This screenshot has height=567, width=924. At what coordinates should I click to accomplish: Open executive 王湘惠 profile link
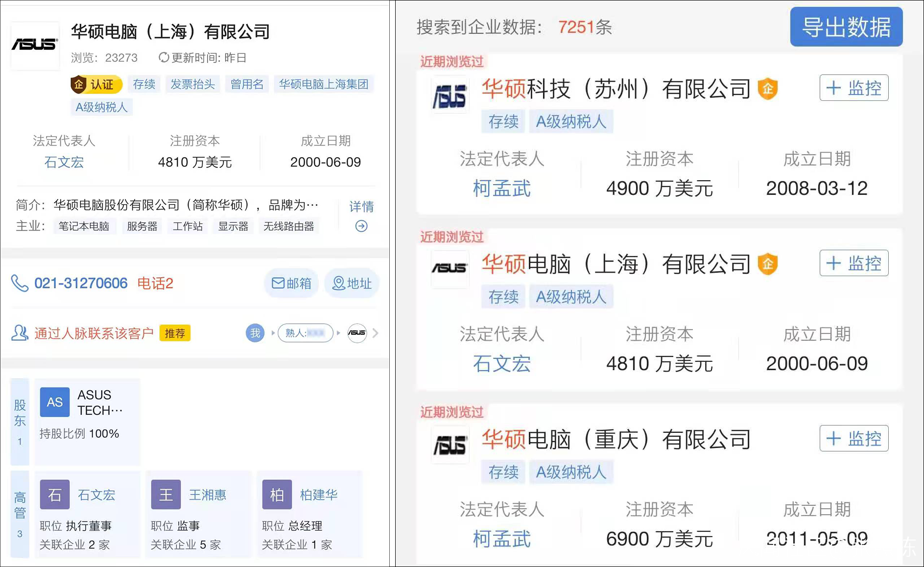click(208, 495)
